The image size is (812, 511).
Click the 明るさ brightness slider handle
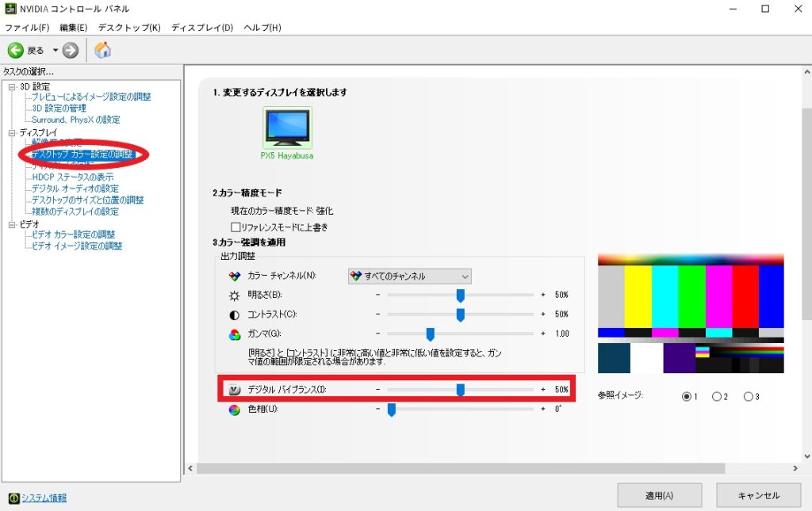tap(461, 296)
